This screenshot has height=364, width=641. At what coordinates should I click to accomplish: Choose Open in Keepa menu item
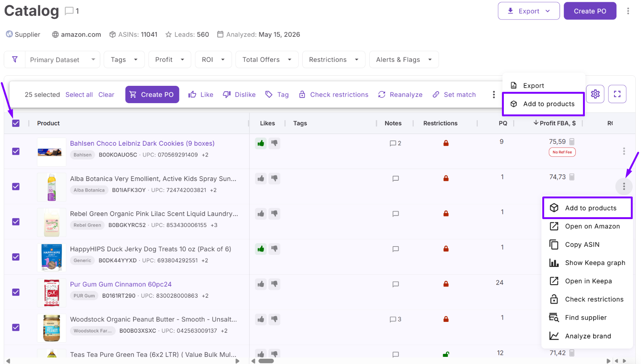click(587, 281)
